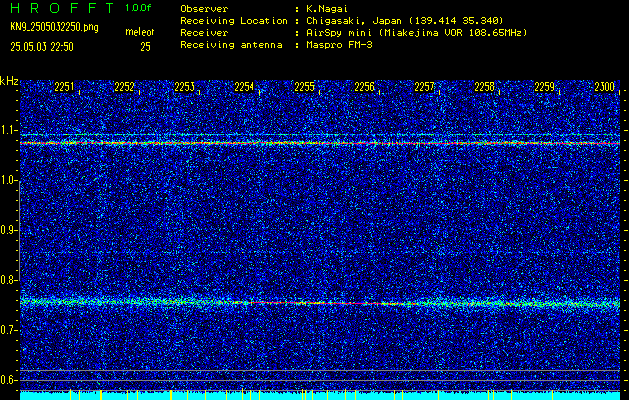This screenshot has width=629, height=400.
Task: Click the red carrier line near 1.07 kHz
Action: [320, 143]
